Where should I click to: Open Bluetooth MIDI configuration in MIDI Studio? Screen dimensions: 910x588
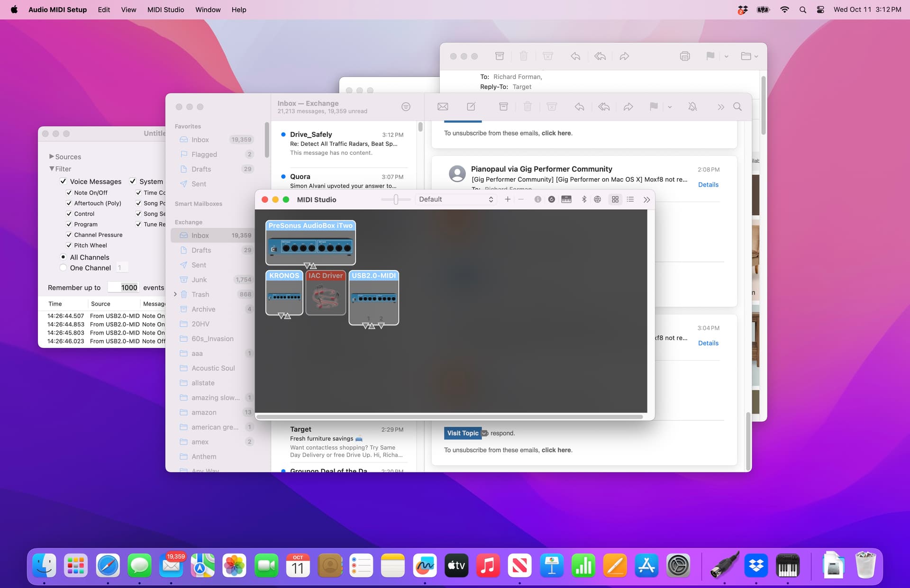coord(584,199)
